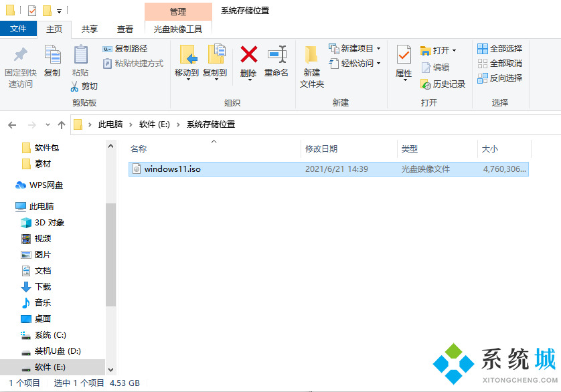Click 此电脑 in the address breadcrumb
The image size is (561, 392).
(x=110, y=124)
